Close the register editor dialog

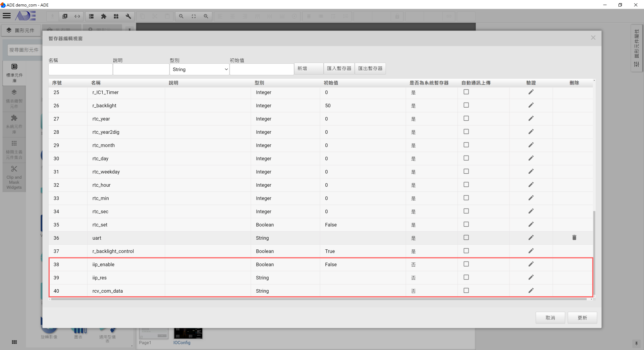tap(593, 38)
